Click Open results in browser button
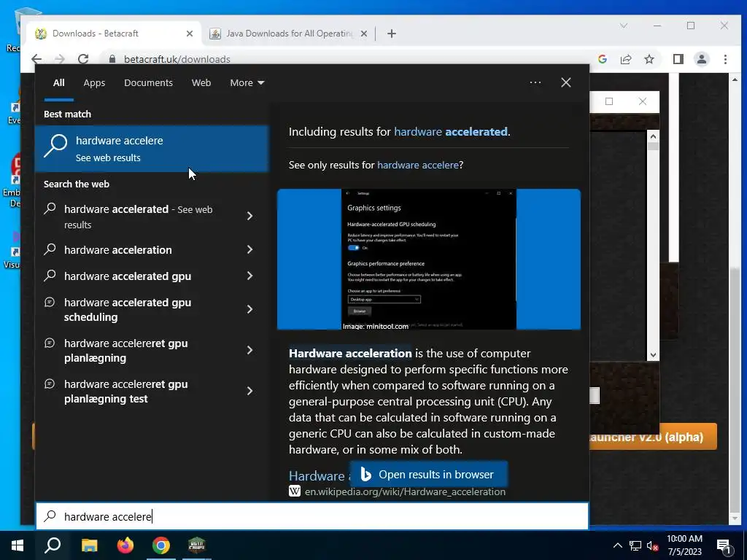 click(x=428, y=475)
